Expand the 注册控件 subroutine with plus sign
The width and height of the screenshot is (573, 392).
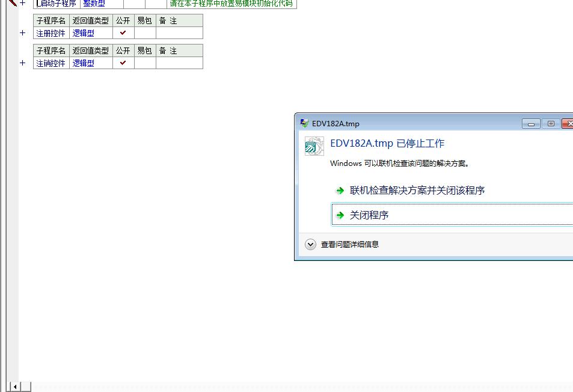23,33
